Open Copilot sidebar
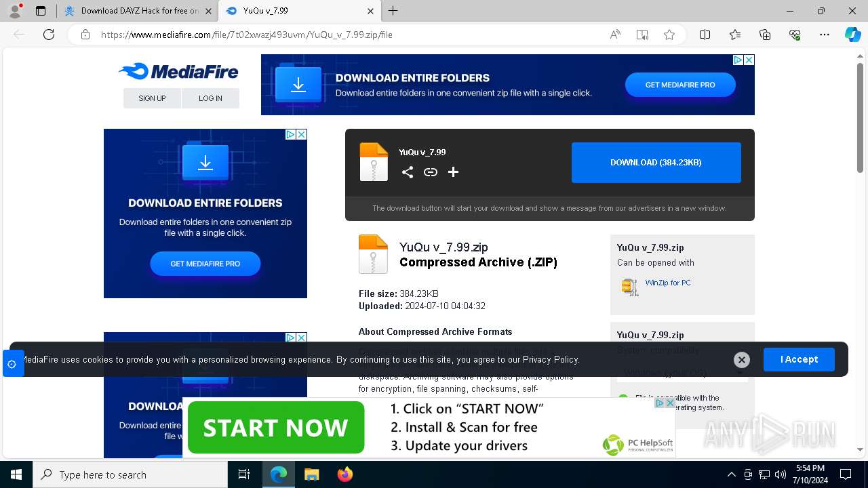The width and height of the screenshot is (868, 488). (852, 35)
